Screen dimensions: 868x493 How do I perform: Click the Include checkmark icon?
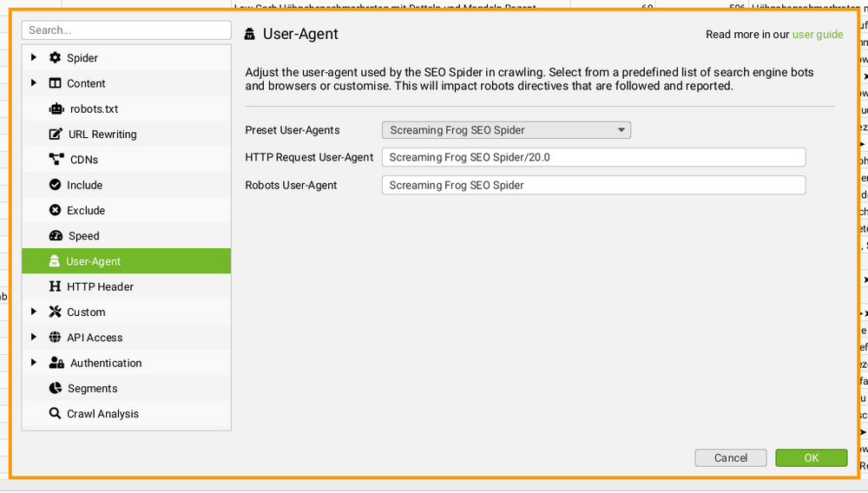pos(56,185)
